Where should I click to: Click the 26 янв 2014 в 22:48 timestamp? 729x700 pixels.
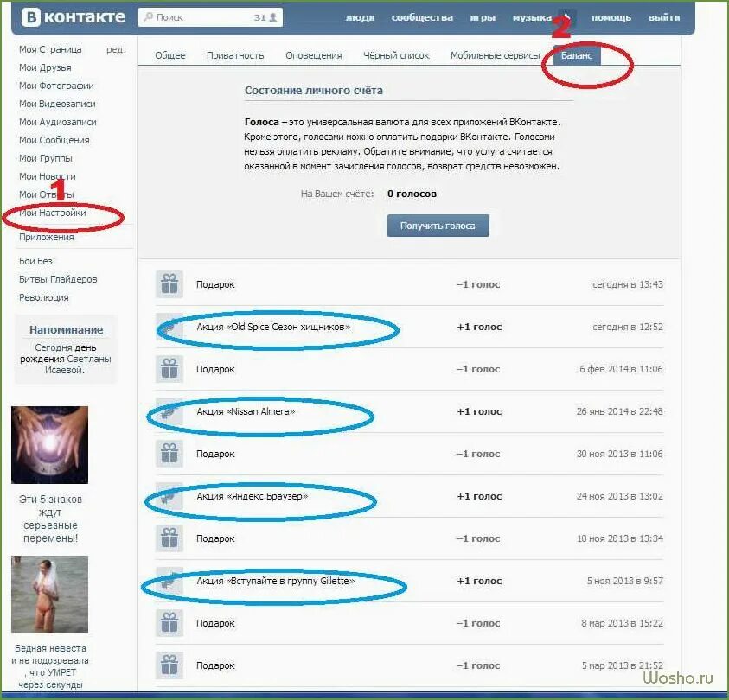coord(620,411)
